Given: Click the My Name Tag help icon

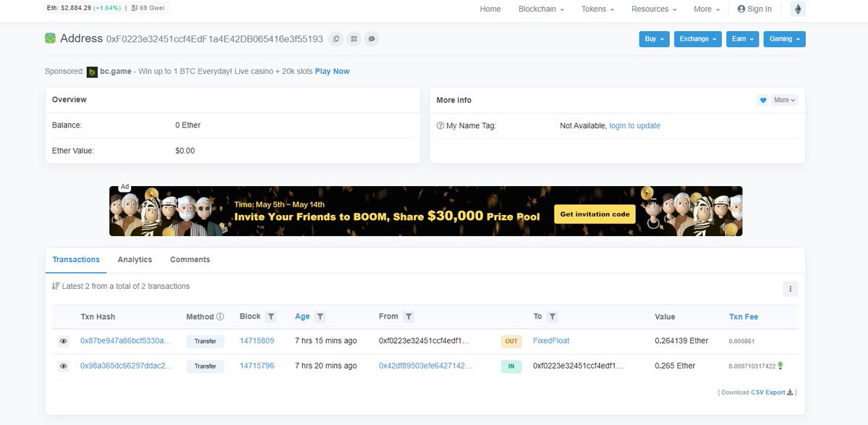Looking at the screenshot, I should coord(441,126).
